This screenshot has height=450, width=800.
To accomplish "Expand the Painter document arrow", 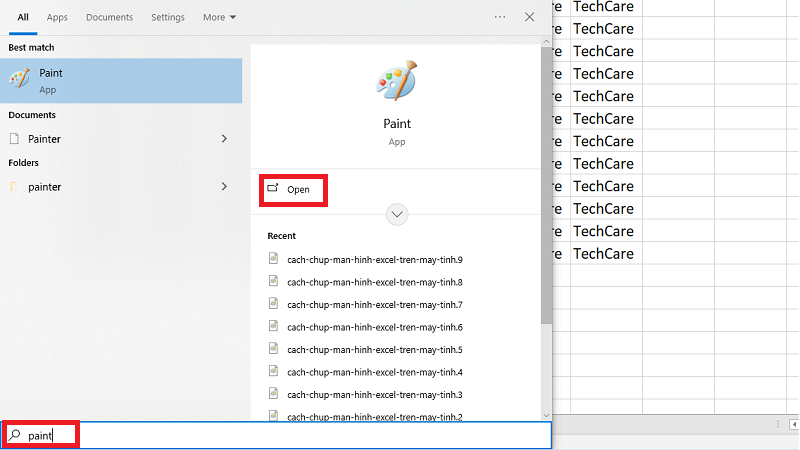I will 224,138.
